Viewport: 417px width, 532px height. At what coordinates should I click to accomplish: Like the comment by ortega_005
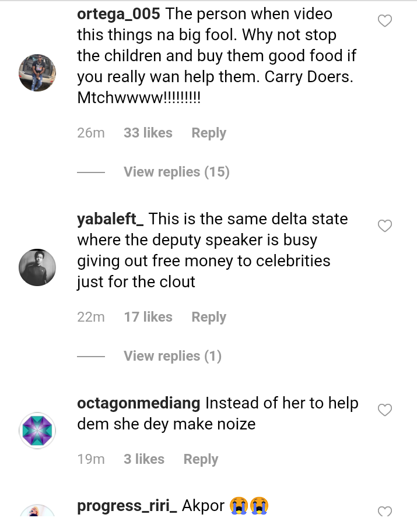(385, 22)
